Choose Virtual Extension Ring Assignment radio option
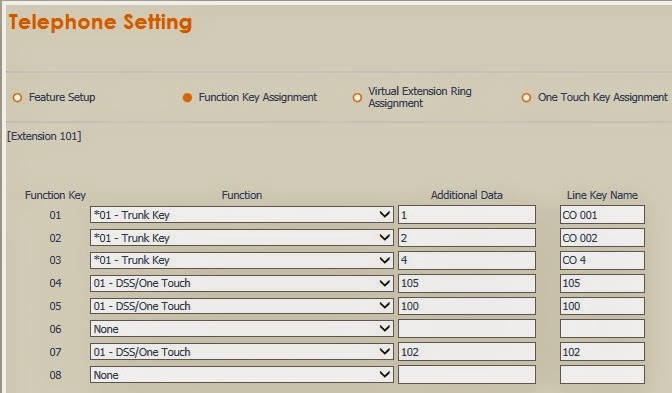 pyautogui.click(x=357, y=98)
